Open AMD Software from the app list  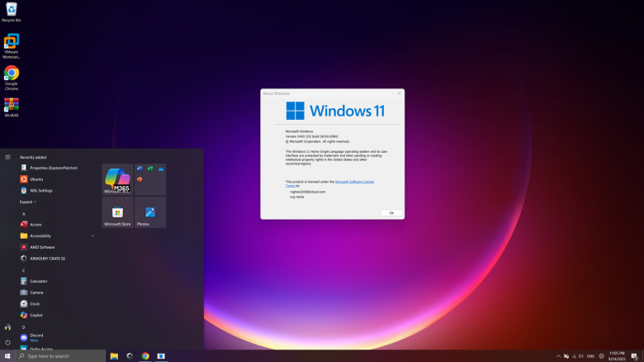pos(43,247)
